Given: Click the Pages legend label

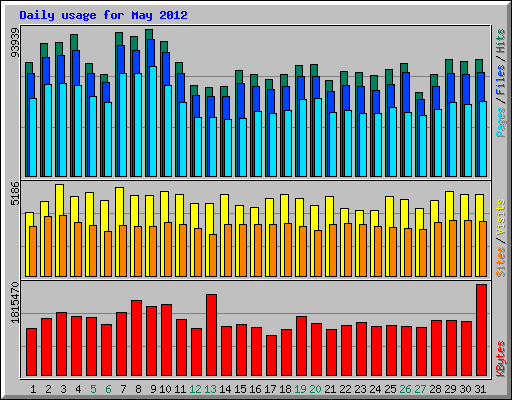Looking at the screenshot, I should (x=501, y=122).
